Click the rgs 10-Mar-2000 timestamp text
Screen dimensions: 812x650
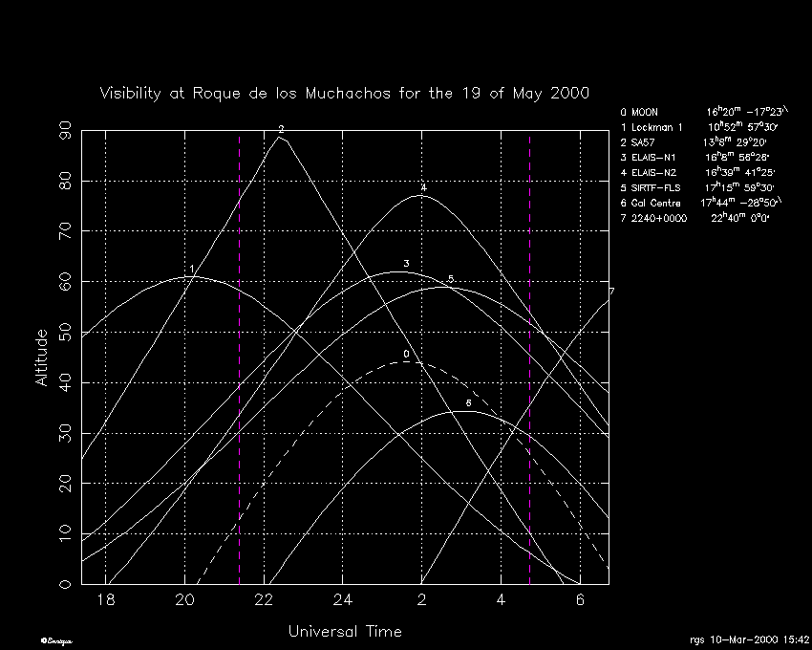click(x=749, y=639)
